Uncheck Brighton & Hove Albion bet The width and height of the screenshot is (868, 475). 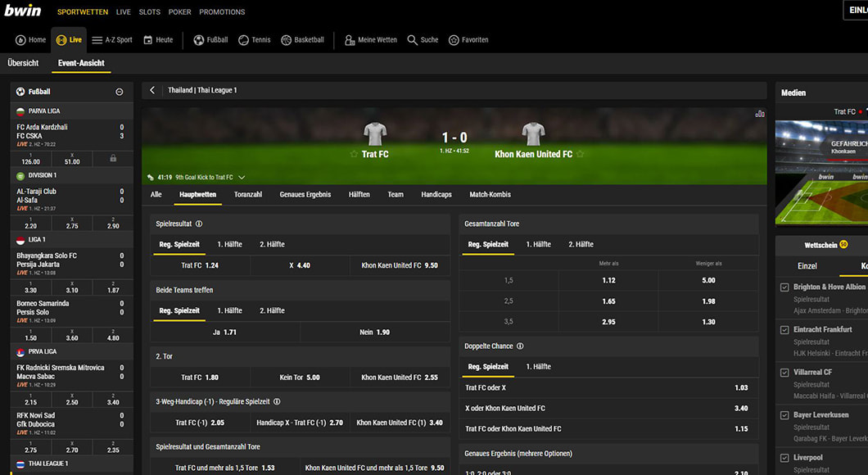[784, 287]
